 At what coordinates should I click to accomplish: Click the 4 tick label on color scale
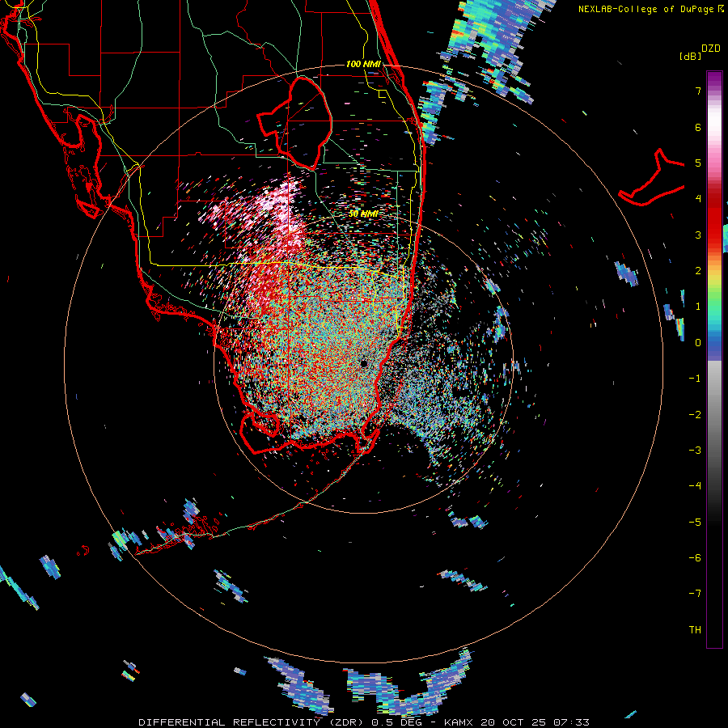point(698,199)
